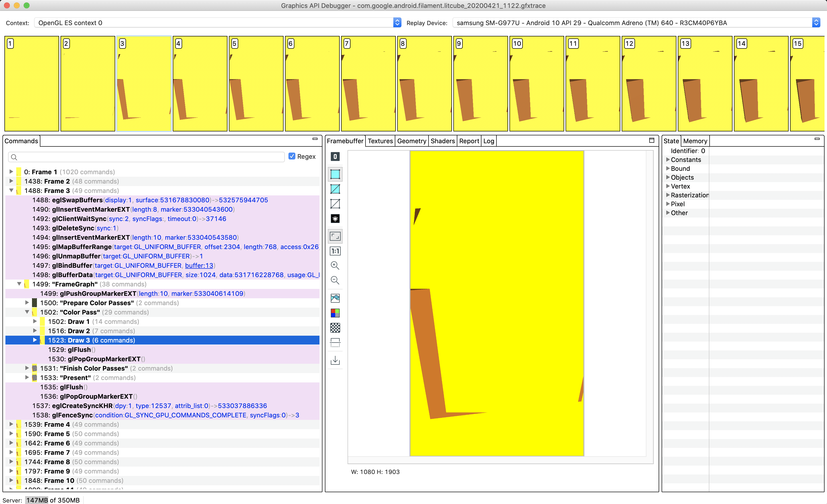Toggle the flip image vertically icon

[x=335, y=343]
